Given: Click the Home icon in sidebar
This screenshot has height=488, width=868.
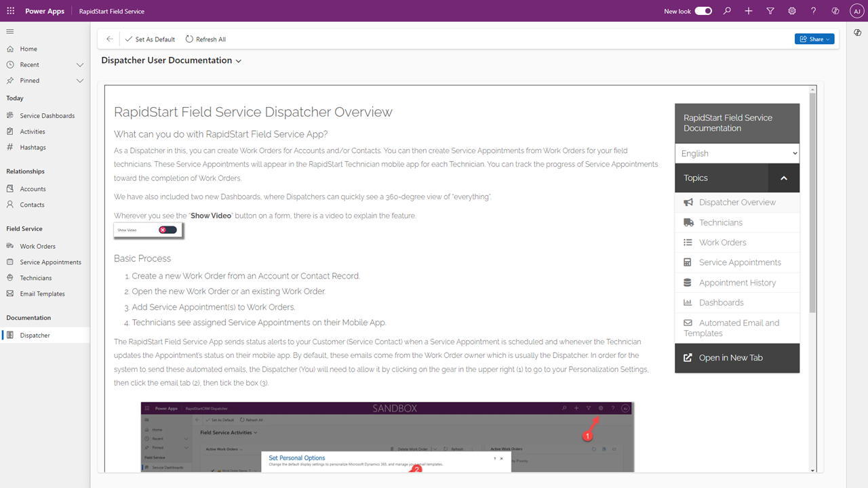Looking at the screenshot, I should [10, 49].
